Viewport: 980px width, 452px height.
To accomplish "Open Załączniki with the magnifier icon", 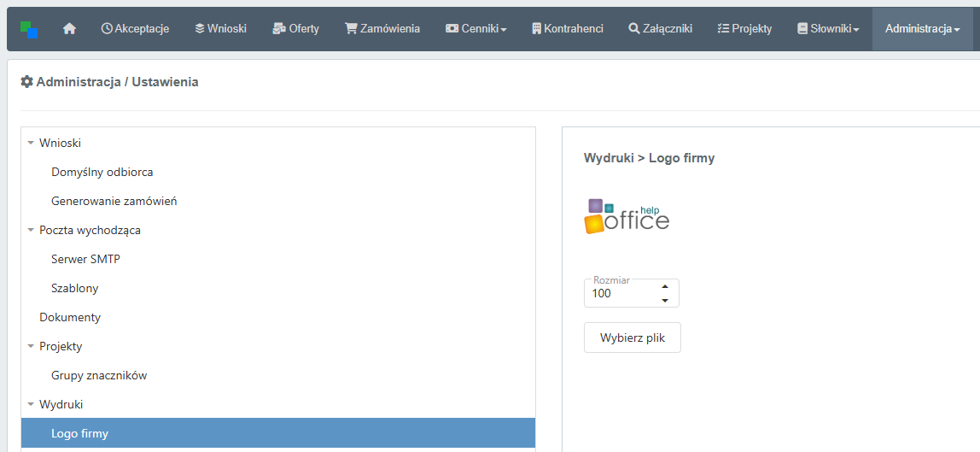I will 660,29.
